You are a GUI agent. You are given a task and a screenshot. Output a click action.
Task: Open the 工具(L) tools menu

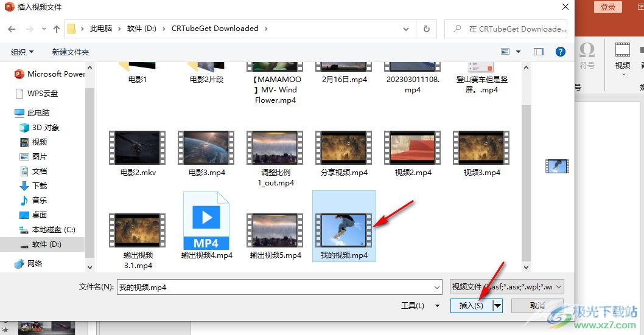(x=420, y=305)
